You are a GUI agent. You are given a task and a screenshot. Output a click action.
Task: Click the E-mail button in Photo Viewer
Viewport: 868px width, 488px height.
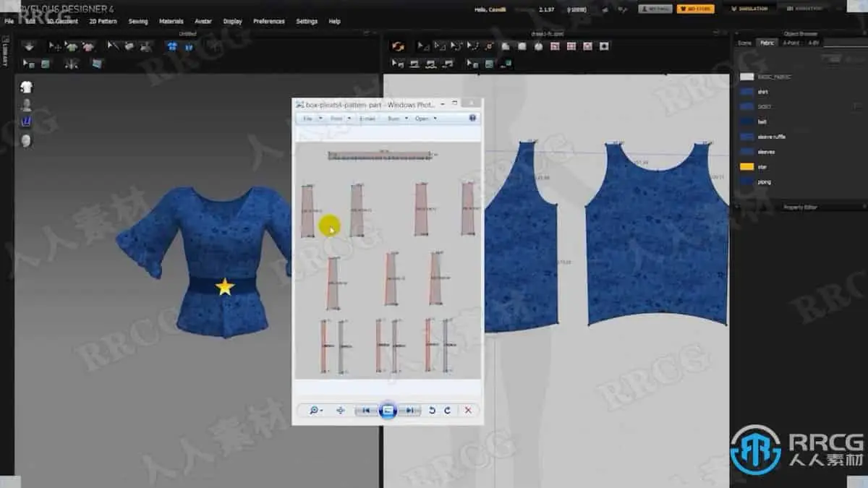point(367,118)
